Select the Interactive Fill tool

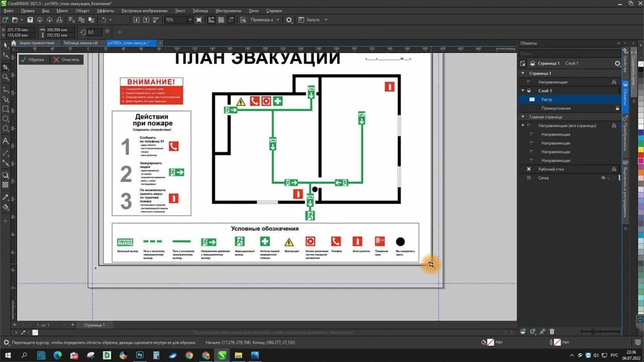coord(6,207)
